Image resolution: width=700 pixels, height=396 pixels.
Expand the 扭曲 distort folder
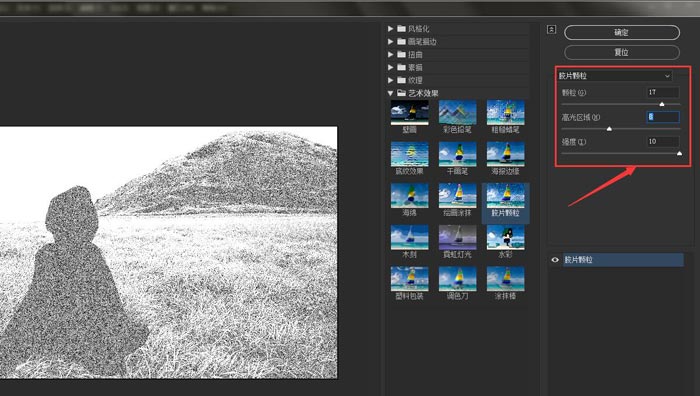click(x=391, y=54)
